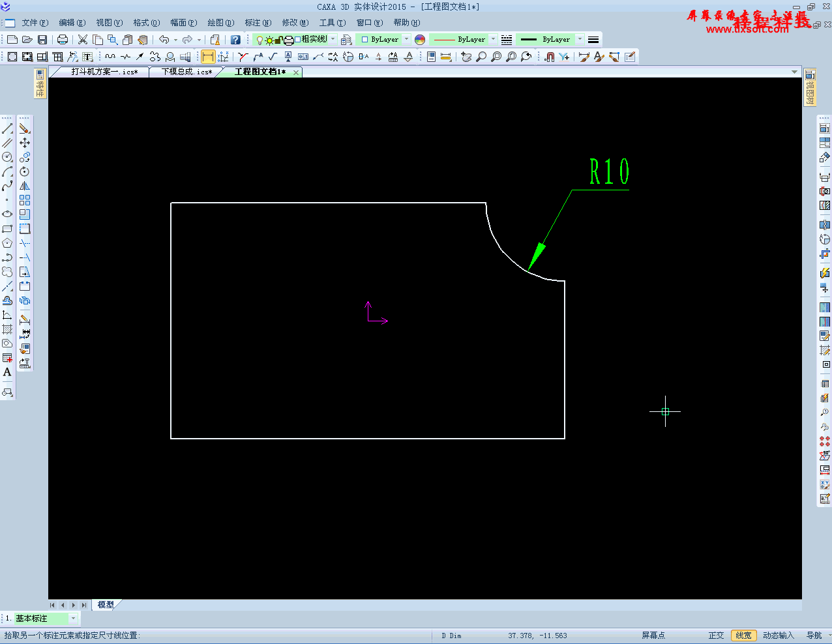This screenshot has height=644, width=832.
Task: Open the 粗实线 layer dropdown
Action: [x=333, y=39]
